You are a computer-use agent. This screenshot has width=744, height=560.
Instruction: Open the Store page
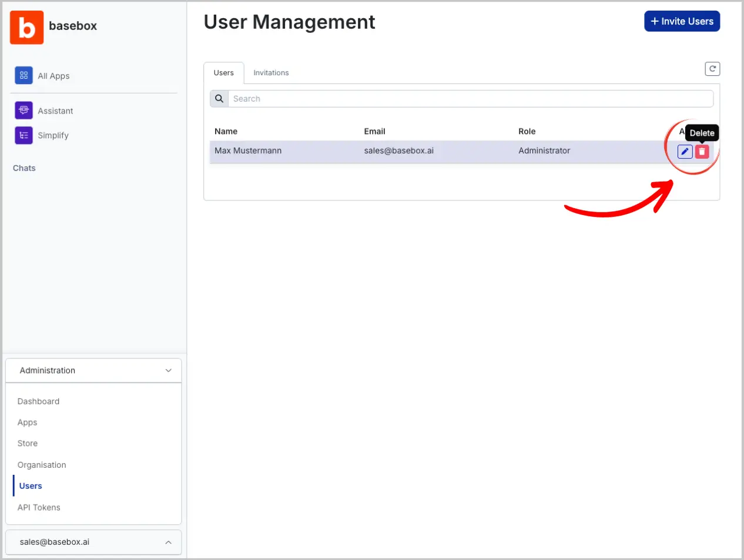[x=28, y=444]
